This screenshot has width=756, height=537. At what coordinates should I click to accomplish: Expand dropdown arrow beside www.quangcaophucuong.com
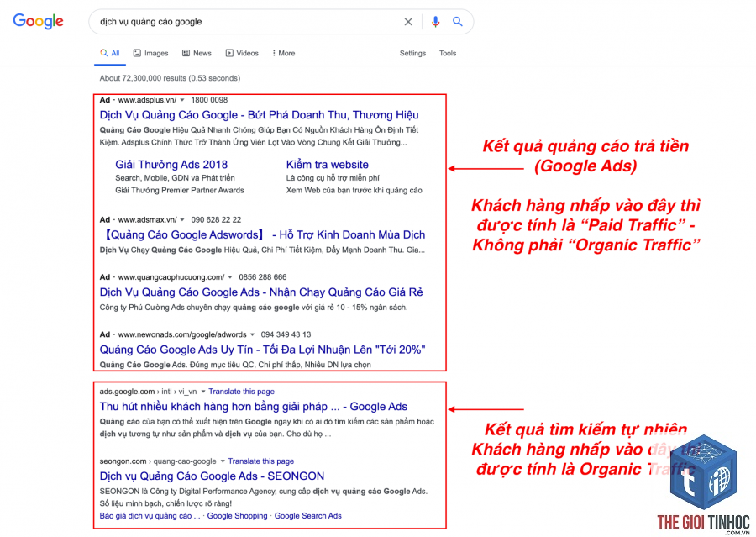click(x=230, y=277)
